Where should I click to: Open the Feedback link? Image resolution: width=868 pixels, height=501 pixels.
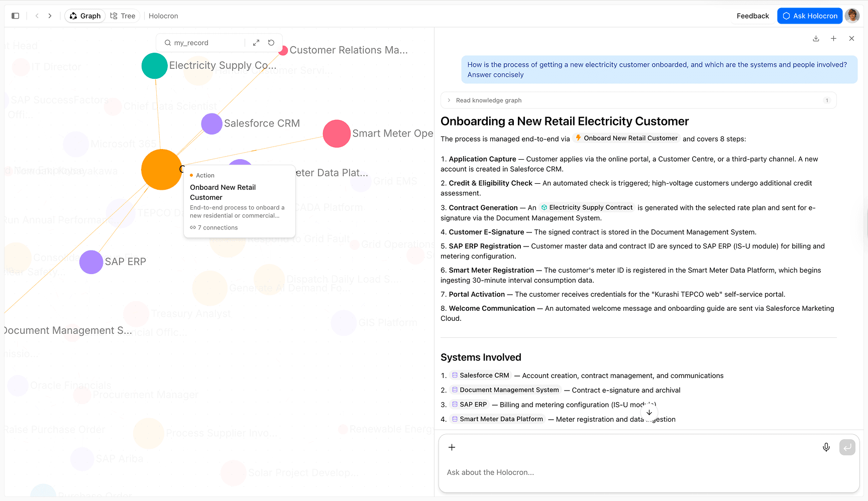coord(752,16)
